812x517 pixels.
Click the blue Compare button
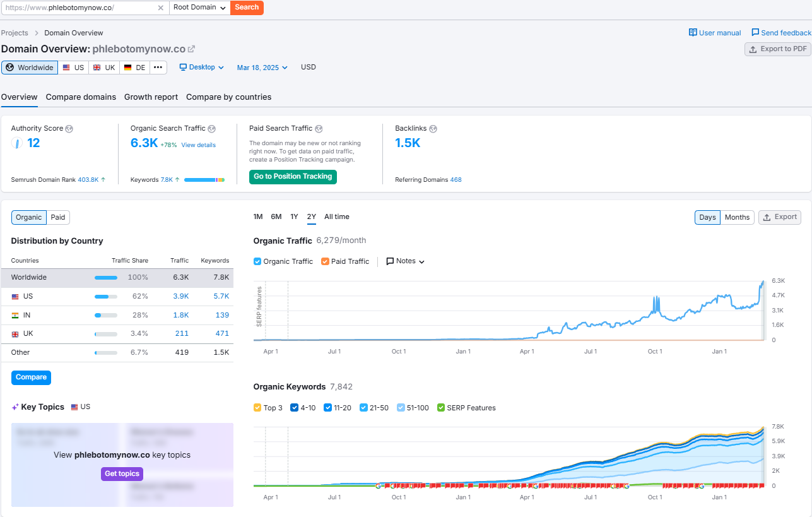[31, 377]
